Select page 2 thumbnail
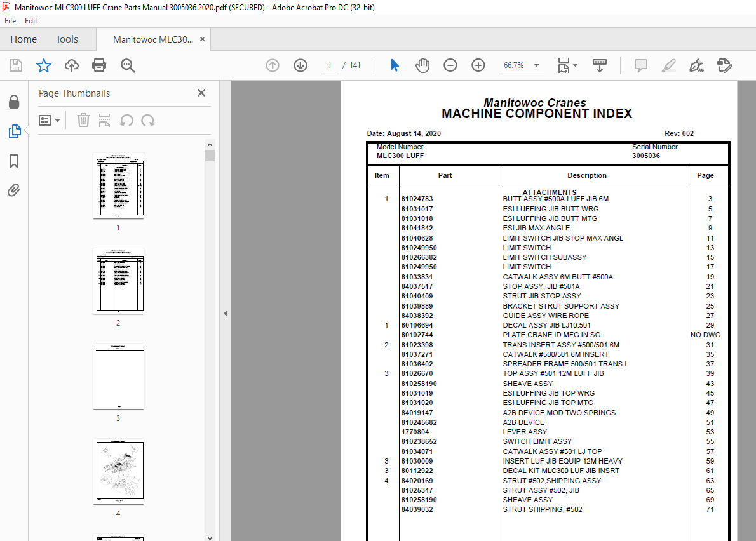 point(118,281)
